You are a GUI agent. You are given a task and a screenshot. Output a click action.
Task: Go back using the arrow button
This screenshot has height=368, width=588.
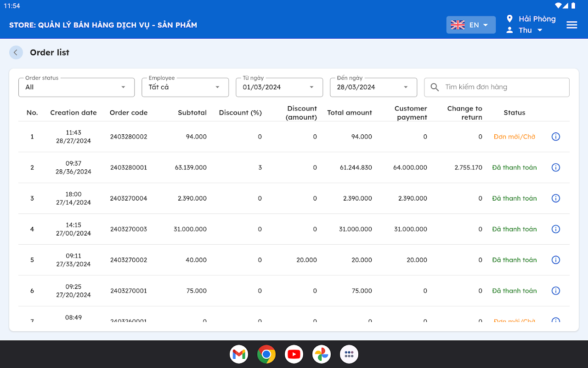(16, 52)
